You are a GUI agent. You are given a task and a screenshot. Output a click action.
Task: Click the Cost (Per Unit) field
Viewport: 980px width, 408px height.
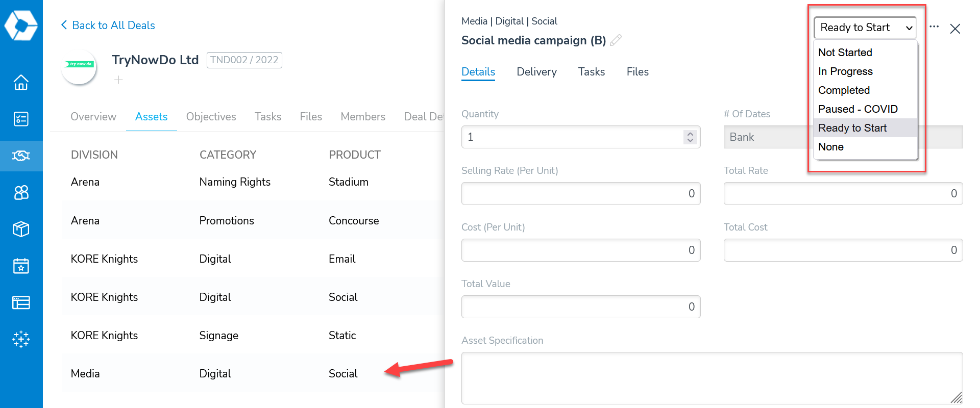(x=581, y=250)
